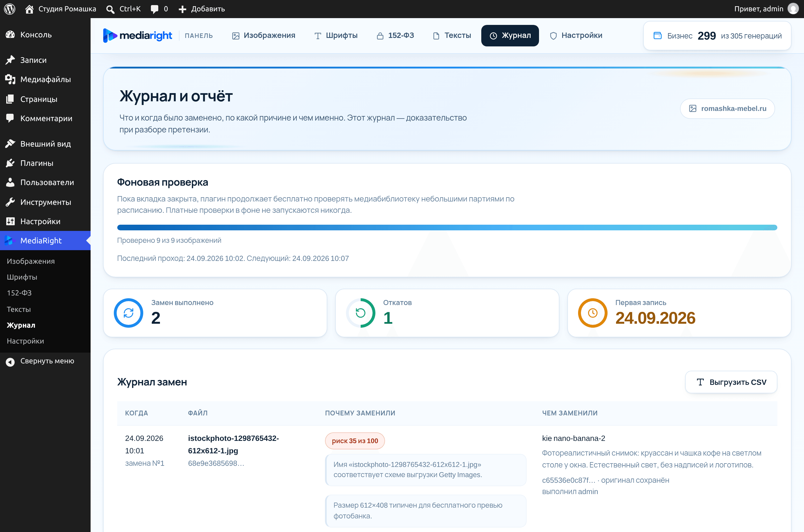Click the риск 35 из 100 badge
This screenshot has height=532, width=804.
click(x=355, y=441)
